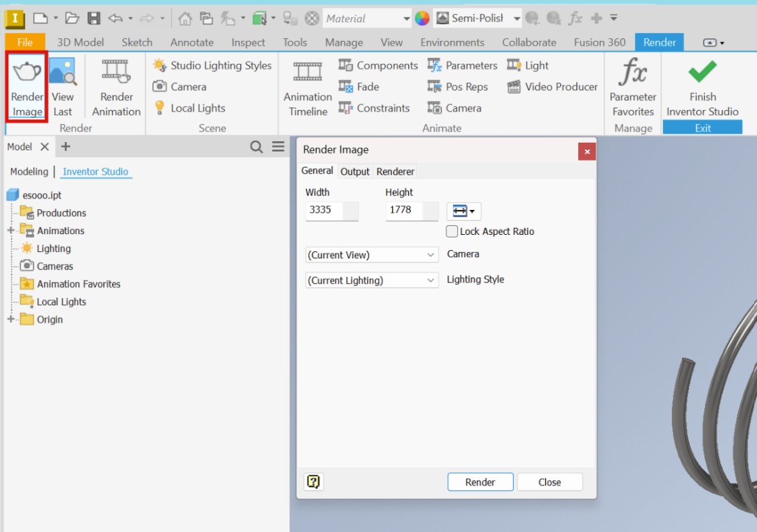The height and width of the screenshot is (532, 757).
Task: Open Animate Parameters tool
Action: point(462,65)
